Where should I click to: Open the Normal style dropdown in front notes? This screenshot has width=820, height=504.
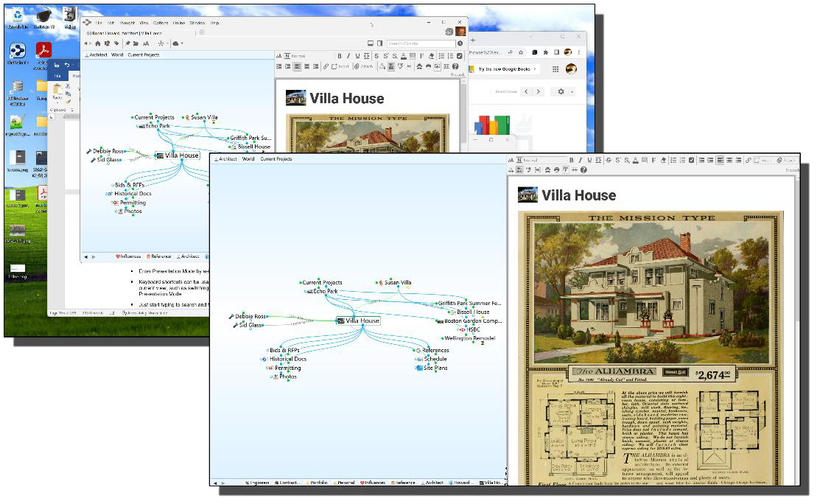point(542,160)
